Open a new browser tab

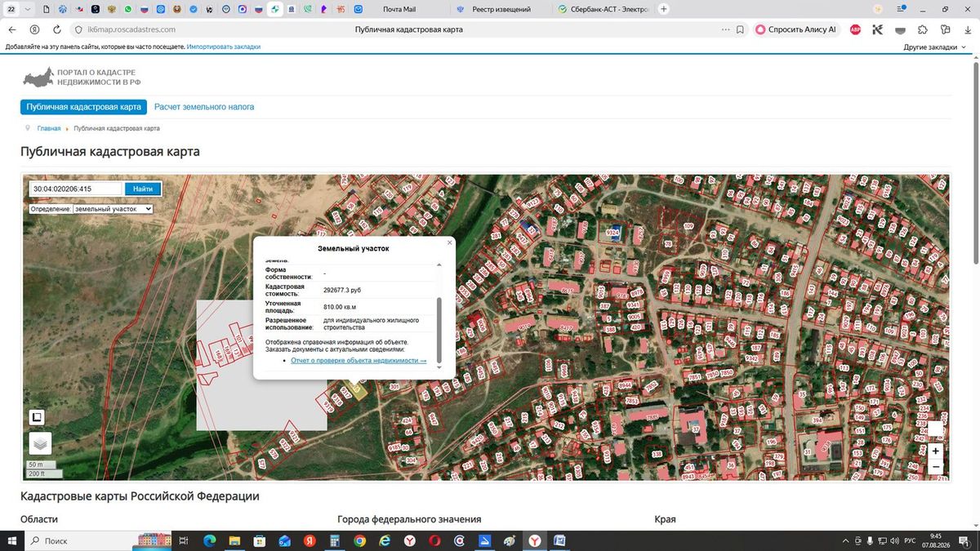pyautogui.click(x=663, y=9)
